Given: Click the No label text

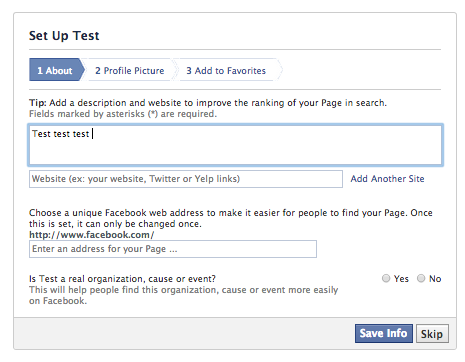Looking at the screenshot, I should [x=435, y=279].
